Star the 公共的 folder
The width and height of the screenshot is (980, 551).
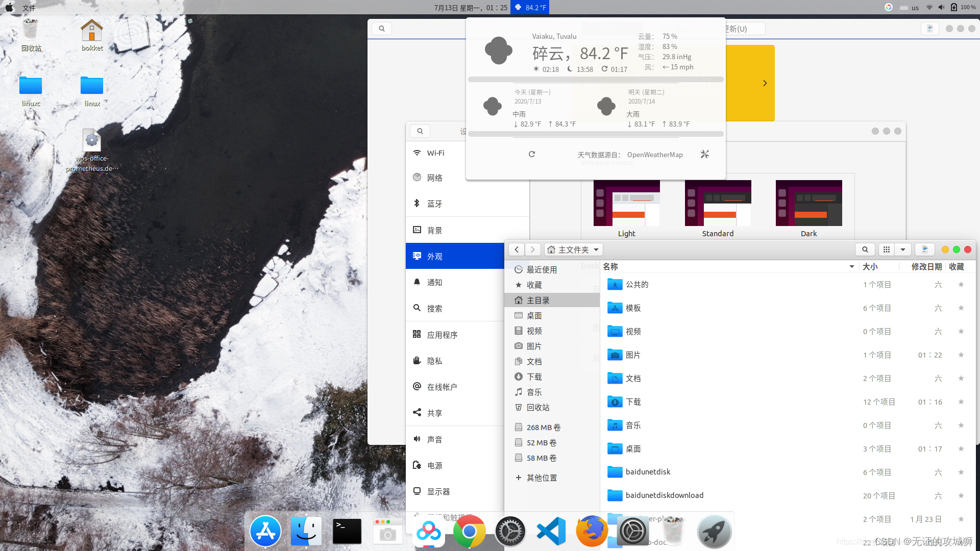[x=961, y=285]
